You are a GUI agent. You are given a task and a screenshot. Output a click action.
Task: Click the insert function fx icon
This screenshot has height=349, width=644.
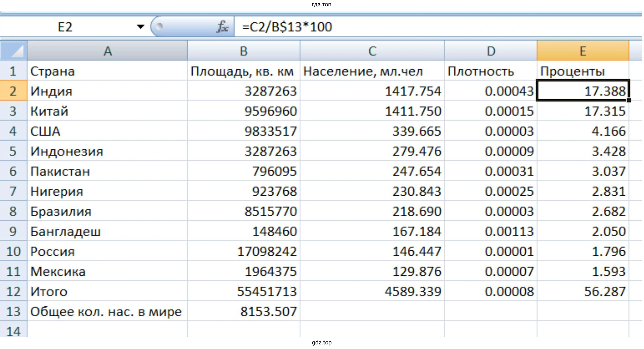point(222,27)
